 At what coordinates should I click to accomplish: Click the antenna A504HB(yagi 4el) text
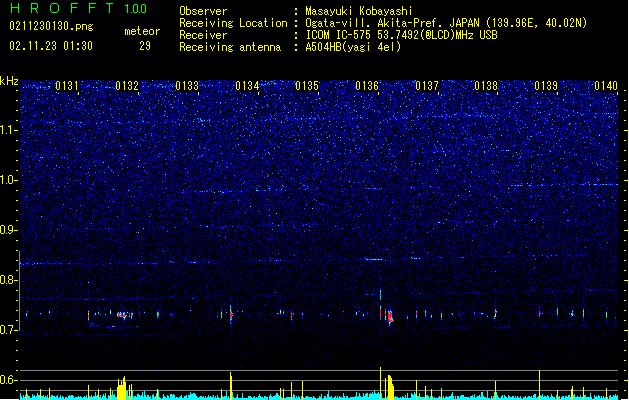(353, 47)
